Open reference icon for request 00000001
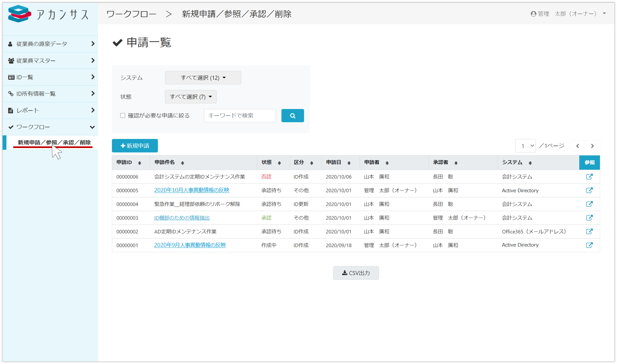The height and width of the screenshot is (364, 617). [589, 245]
